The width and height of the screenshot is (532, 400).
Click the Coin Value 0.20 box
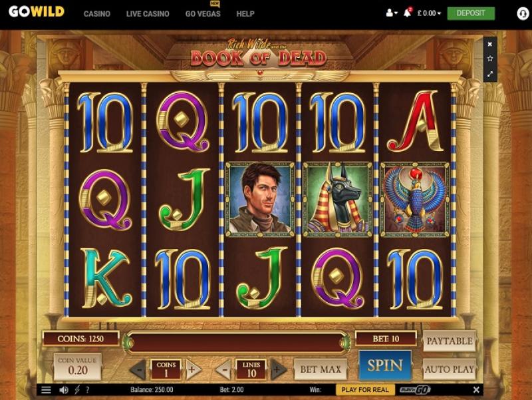point(77,367)
